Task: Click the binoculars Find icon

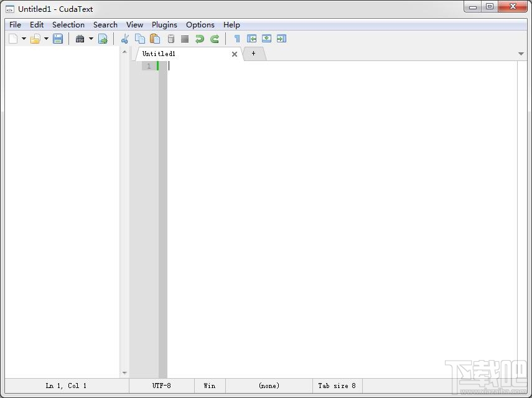Action: click(80, 39)
